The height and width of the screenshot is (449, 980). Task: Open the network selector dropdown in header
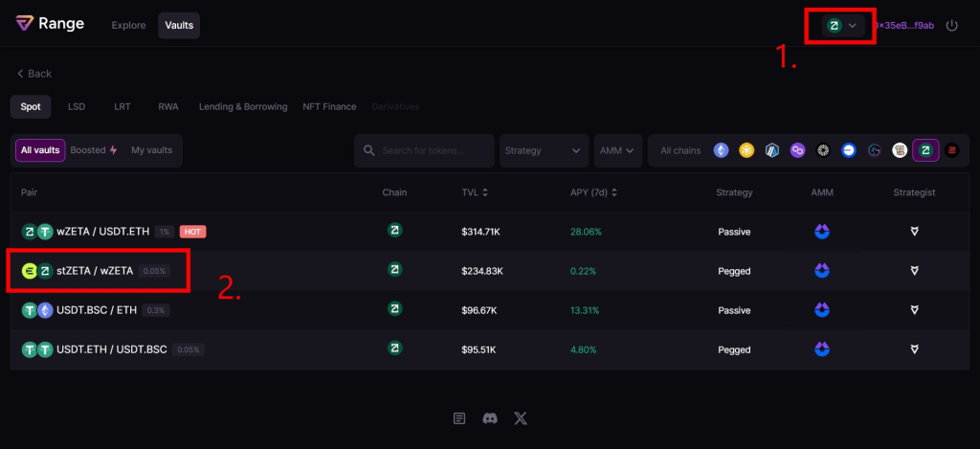[841, 25]
